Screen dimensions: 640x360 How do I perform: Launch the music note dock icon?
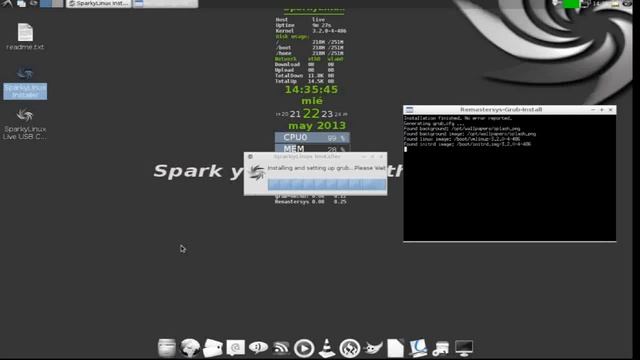coord(441,348)
